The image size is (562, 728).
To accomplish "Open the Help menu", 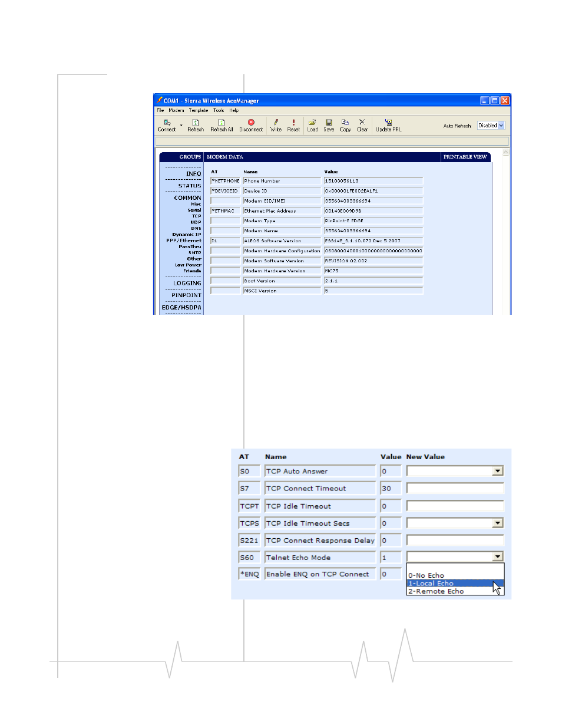I will 234,110.
